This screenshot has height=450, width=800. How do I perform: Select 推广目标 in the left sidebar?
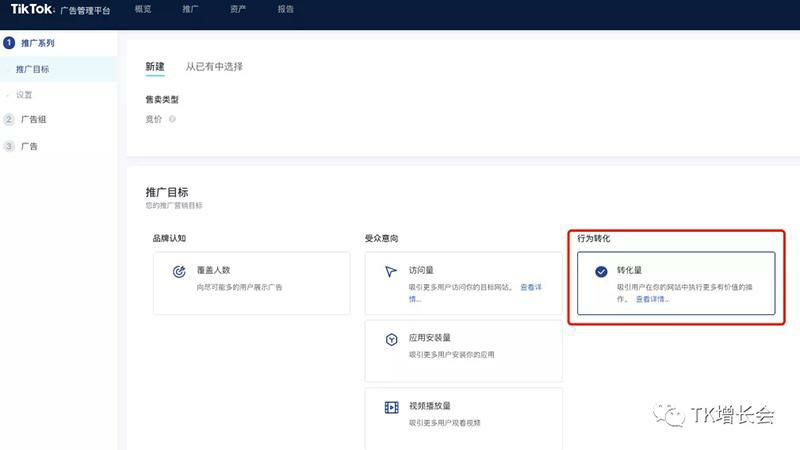33,69
